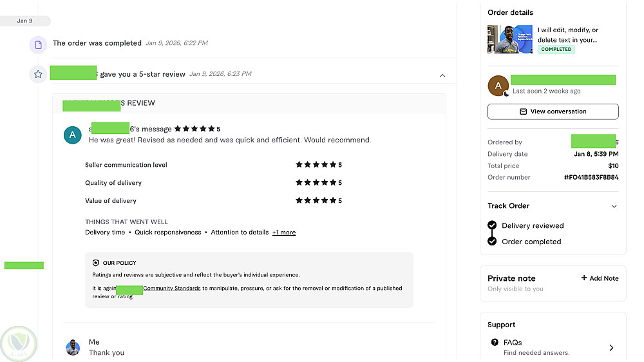The width and height of the screenshot is (644, 362).
Task: Click the FAQs question mark icon
Action: 495,343
